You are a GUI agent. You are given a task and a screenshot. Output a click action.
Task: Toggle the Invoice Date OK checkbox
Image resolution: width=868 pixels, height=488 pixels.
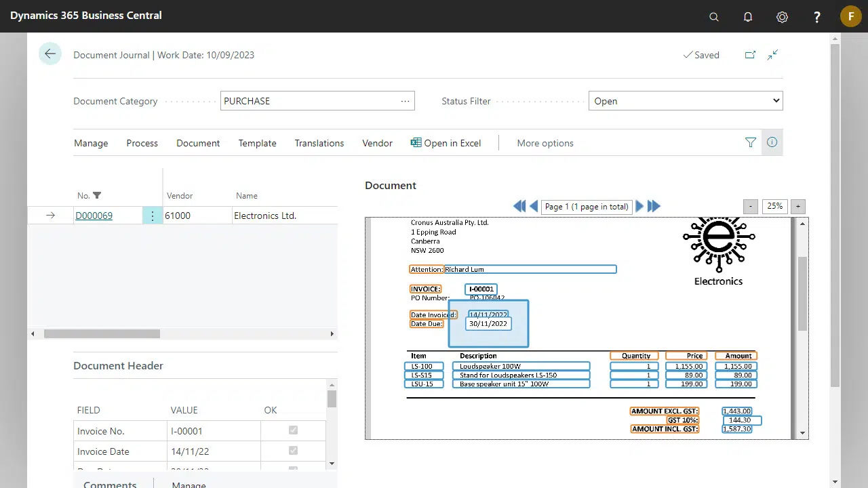[x=293, y=451]
